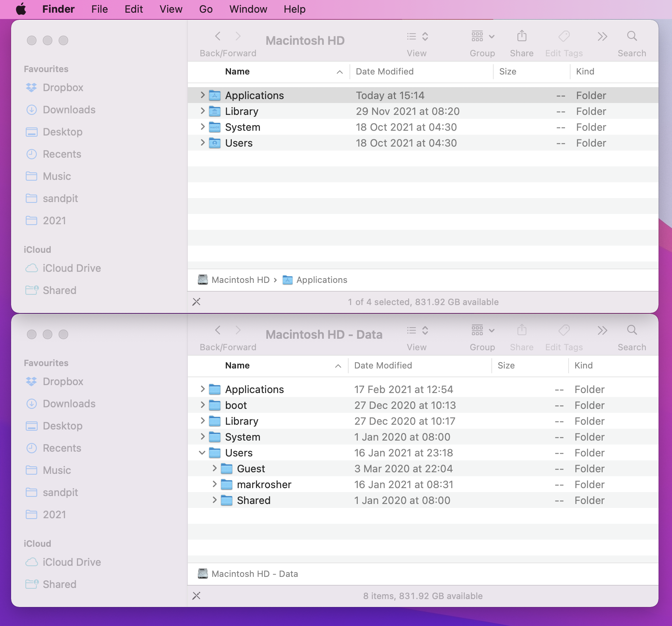Open the View menu in menu bar

pos(171,9)
